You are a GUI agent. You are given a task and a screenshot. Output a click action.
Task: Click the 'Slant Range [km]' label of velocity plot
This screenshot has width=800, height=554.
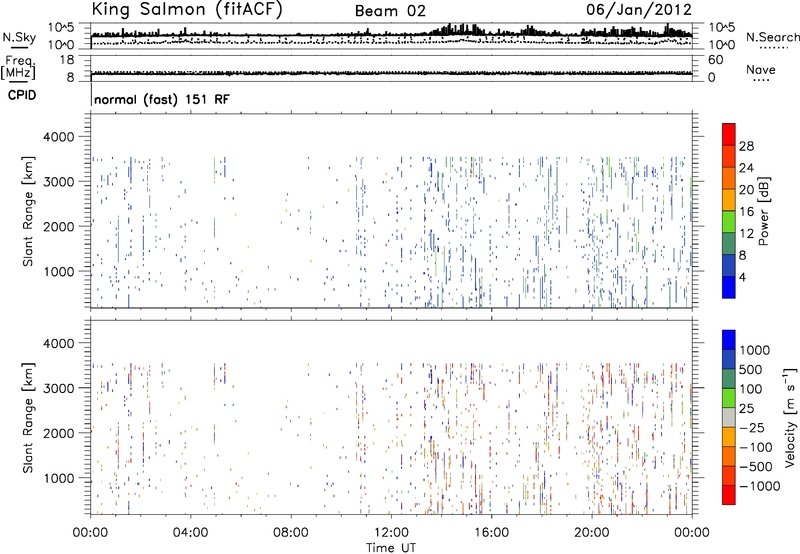(x=28, y=418)
